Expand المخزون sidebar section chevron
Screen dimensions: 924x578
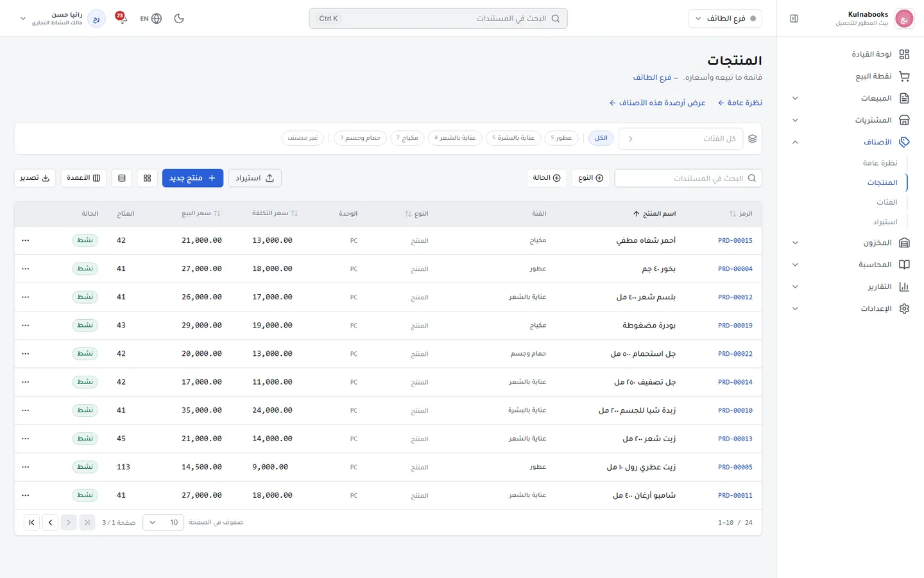[795, 243]
